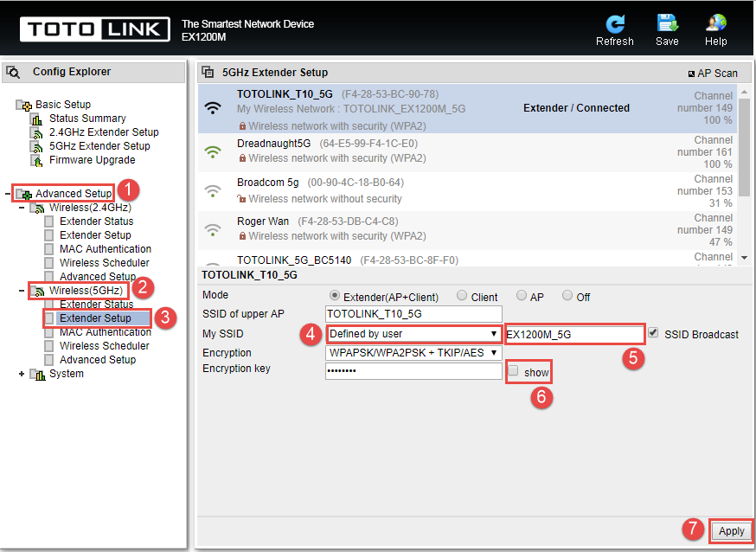This screenshot has width=756, height=552.
Task: Open Status Summary in Basic Setup
Action: pos(87,119)
